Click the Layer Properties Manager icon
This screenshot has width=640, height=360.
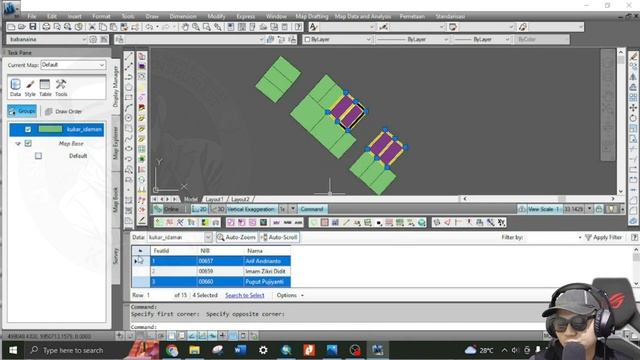120,39
